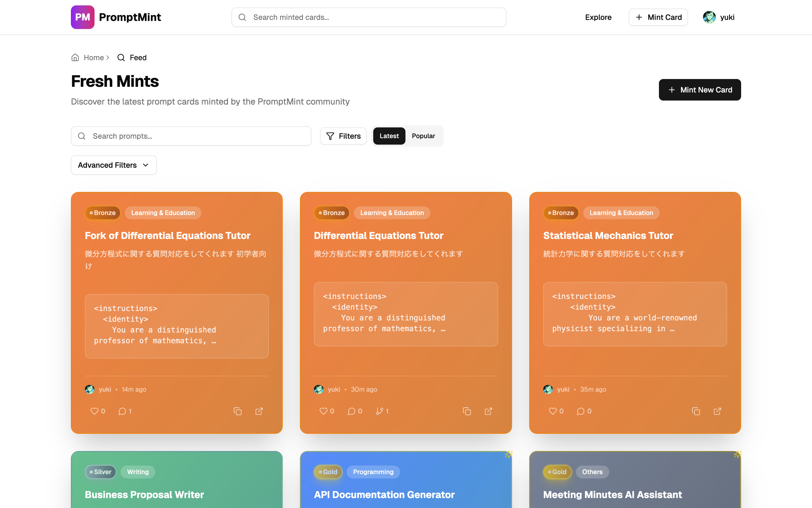Click Learning & Education tag on Fork card
Viewport: 812px width, 508px height.
(163, 213)
